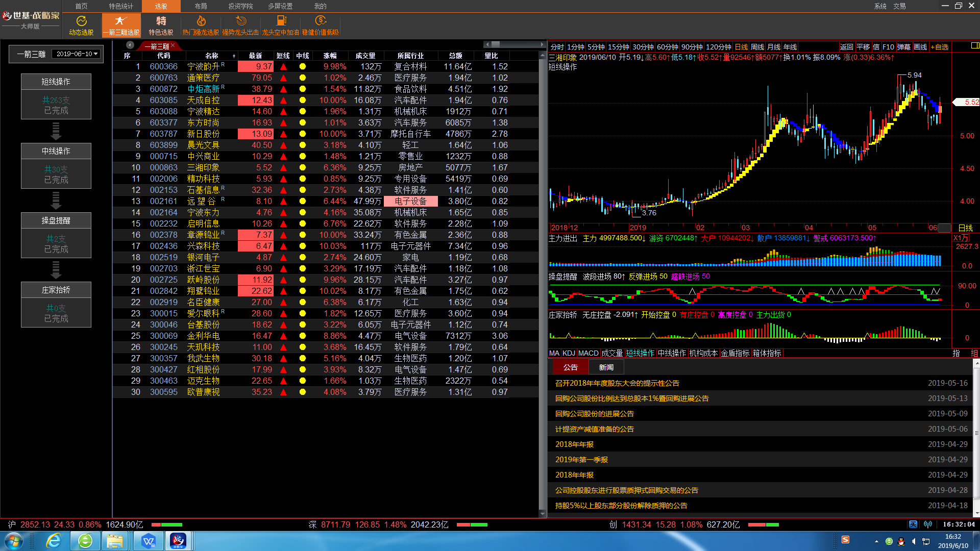
Task: Switch to the 新闻 tab
Action: pos(606,367)
